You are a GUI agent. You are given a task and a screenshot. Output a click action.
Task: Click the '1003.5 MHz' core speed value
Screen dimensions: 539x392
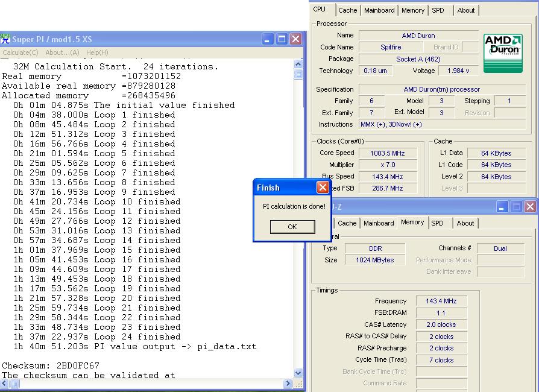(x=388, y=153)
